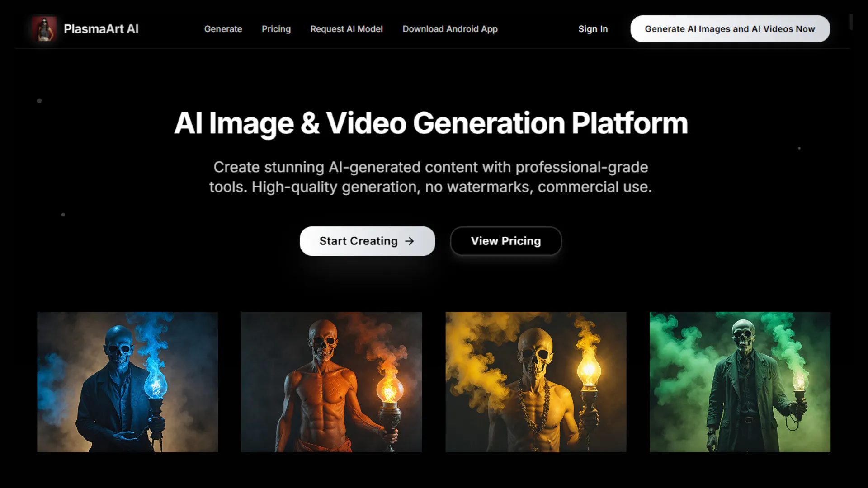Open the blue smoke skeleton thumbnail

click(x=127, y=382)
